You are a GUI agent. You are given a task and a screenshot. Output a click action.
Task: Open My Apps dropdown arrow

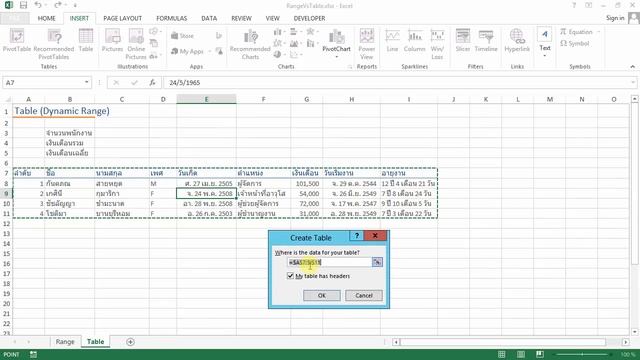209,51
